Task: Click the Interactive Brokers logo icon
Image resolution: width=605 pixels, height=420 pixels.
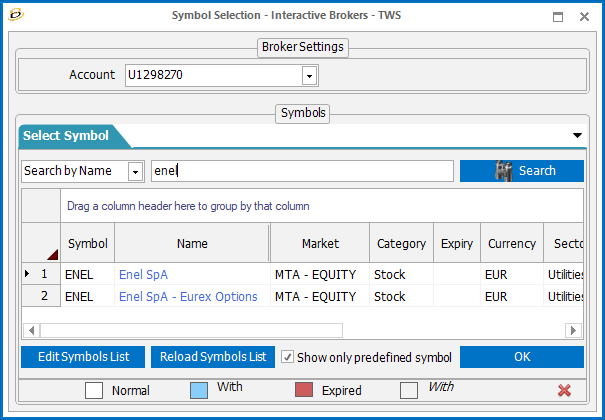Action: [16, 15]
